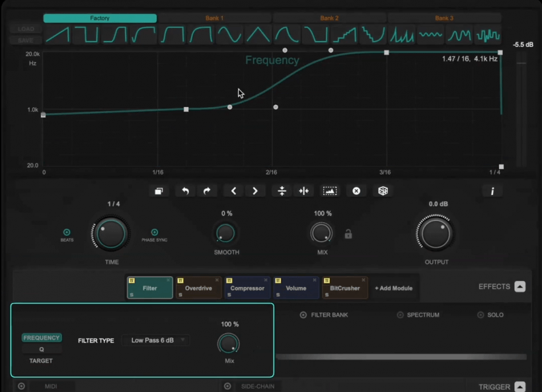The width and height of the screenshot is (542, 392).
Task: Erase the curve with the clear icon
Action: [x=356, y=191]
